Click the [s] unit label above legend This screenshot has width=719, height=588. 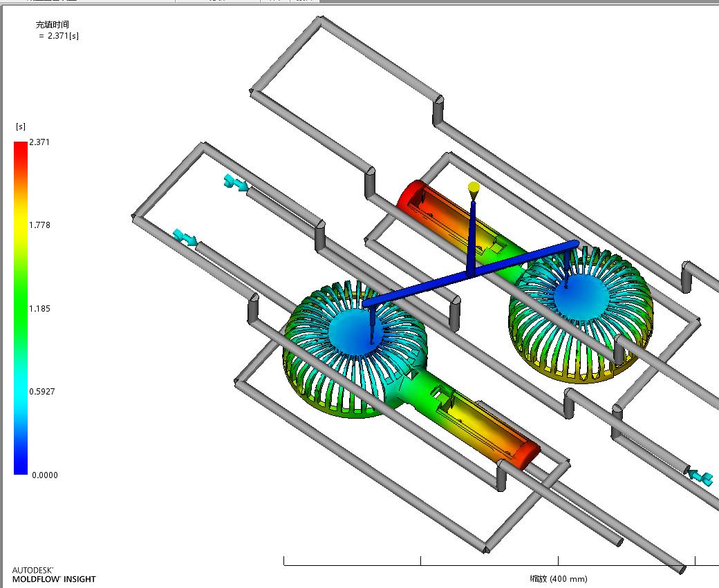point(21,126)
